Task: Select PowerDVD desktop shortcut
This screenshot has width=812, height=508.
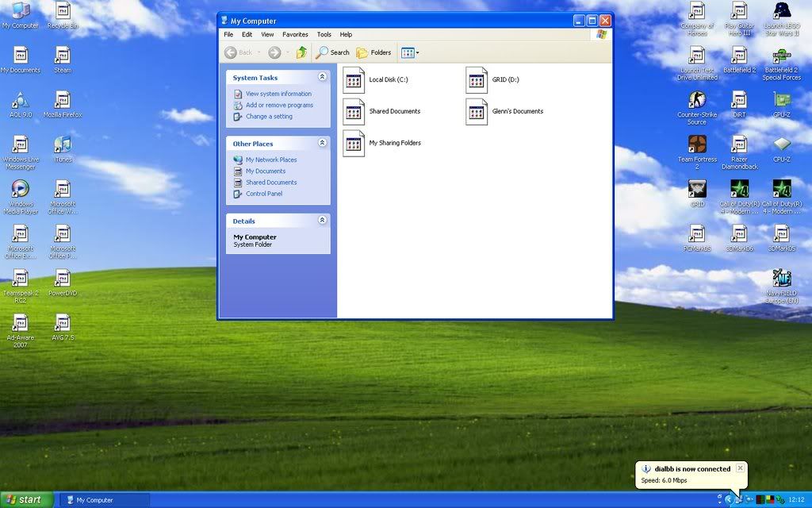Action: tap(63, 283)
